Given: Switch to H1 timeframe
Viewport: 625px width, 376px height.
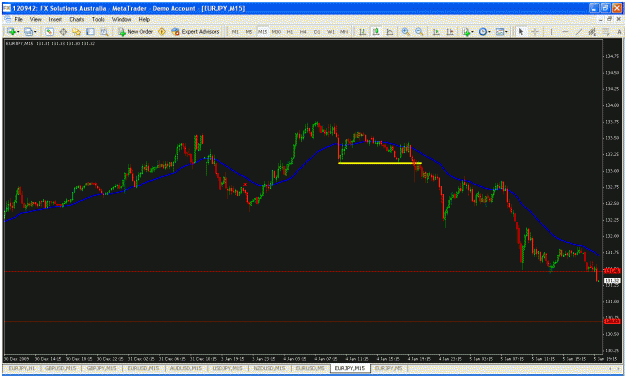Looking at the screenshot, I should pos(290,32).
